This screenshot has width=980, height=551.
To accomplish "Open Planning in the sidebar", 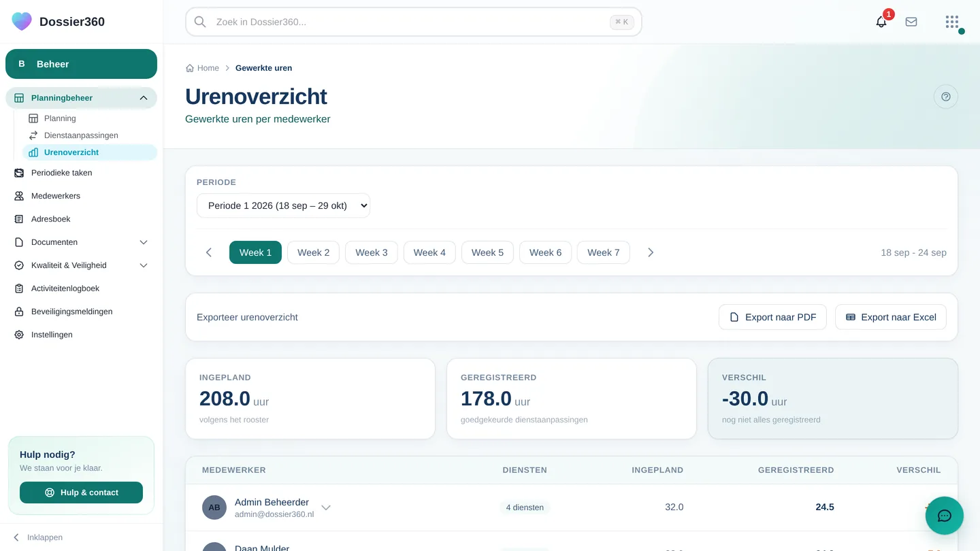I will pos(90,118).
